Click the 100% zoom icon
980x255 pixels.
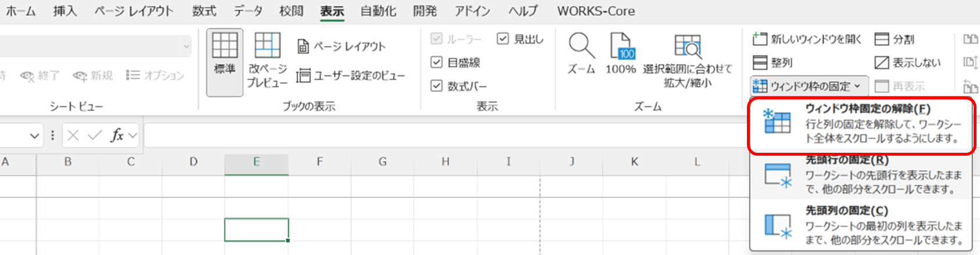pos(621,46)
